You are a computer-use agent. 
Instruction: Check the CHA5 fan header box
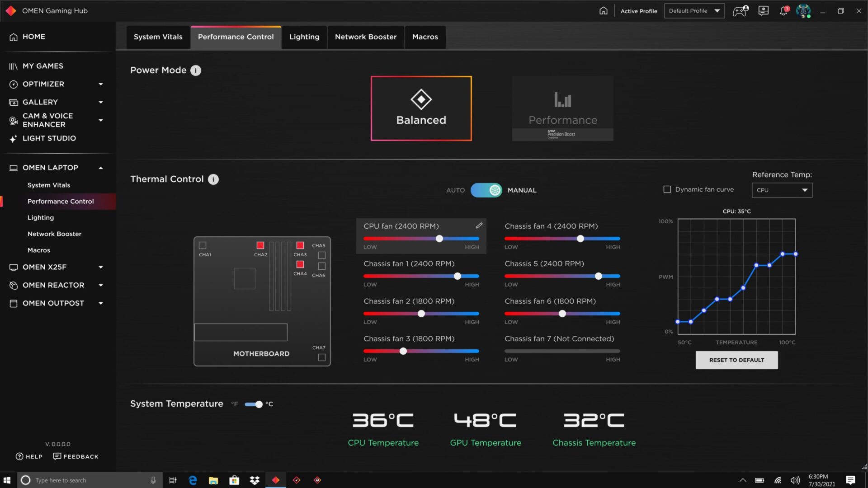click(322, 255)
